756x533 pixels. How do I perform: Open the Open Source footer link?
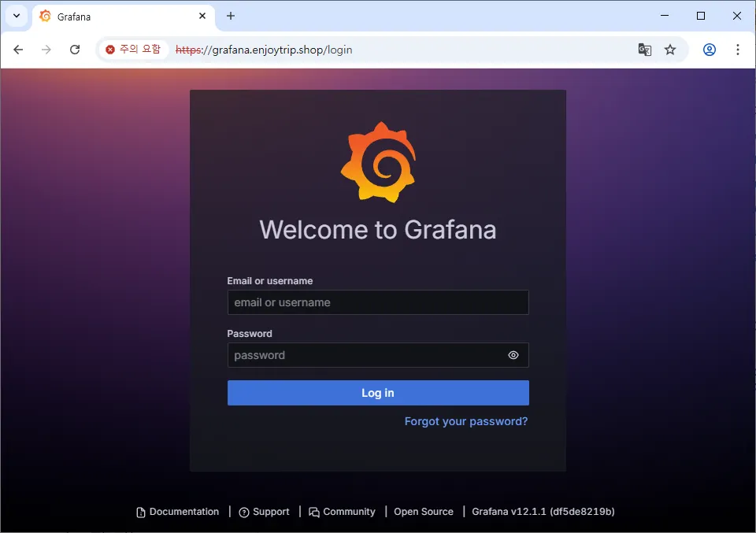point(424,512)
